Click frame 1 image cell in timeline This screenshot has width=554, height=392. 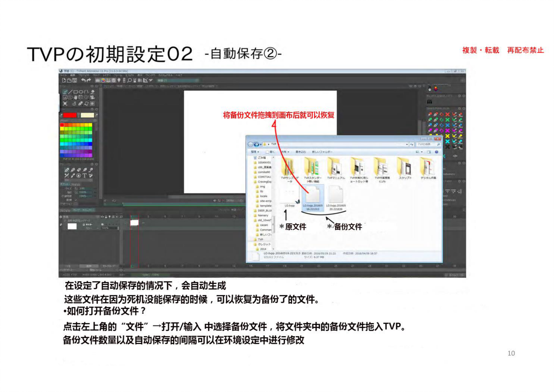coord(134,223)
